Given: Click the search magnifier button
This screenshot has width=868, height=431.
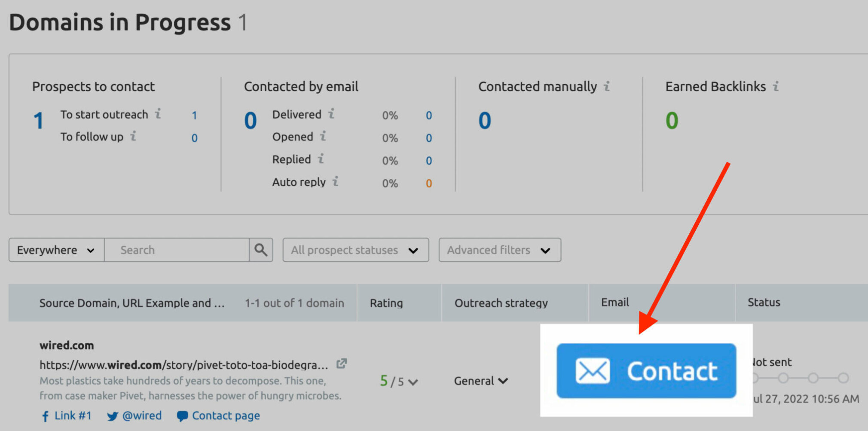Looking at the screenshot, I should click(261, 250).
